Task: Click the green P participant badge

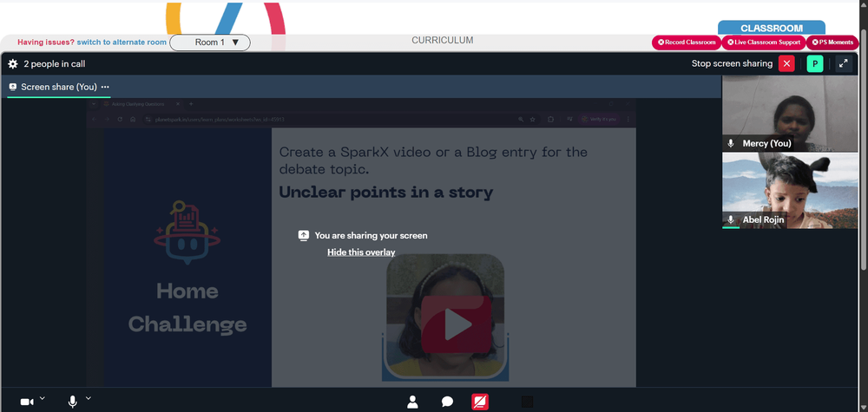Action: [815, 63]
